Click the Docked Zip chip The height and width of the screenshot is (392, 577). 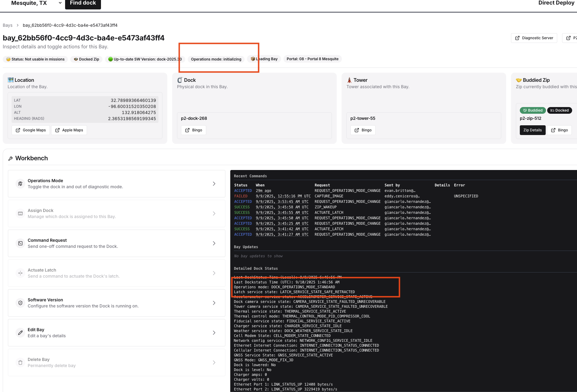click(86, 59)
